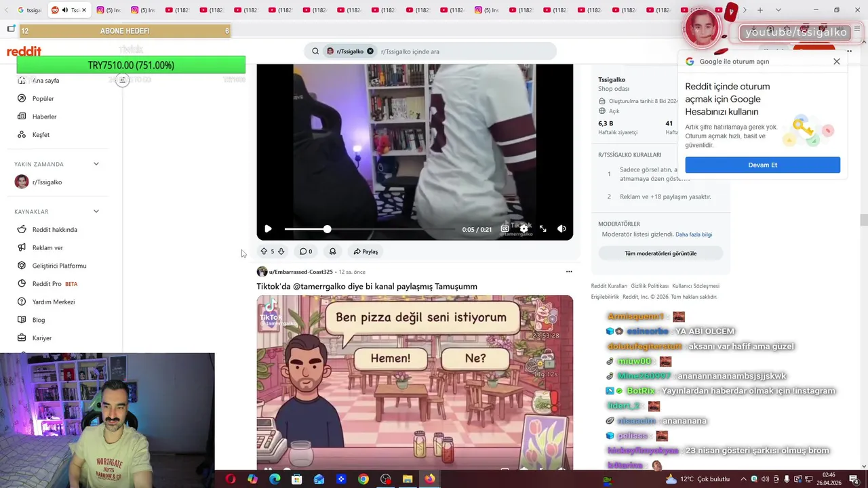This screenshot has width=868, height=488.
Task: Open Erişilebilirlik footer link
Action: click(605, 297)
